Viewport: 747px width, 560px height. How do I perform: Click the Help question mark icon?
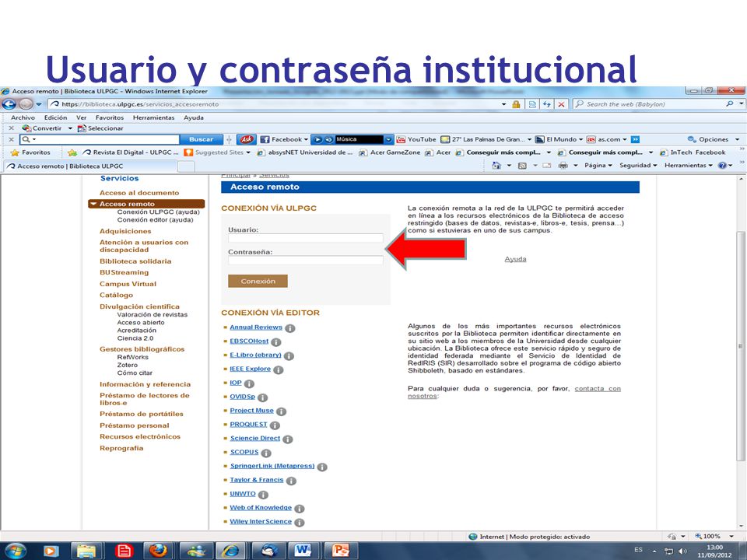722,165
